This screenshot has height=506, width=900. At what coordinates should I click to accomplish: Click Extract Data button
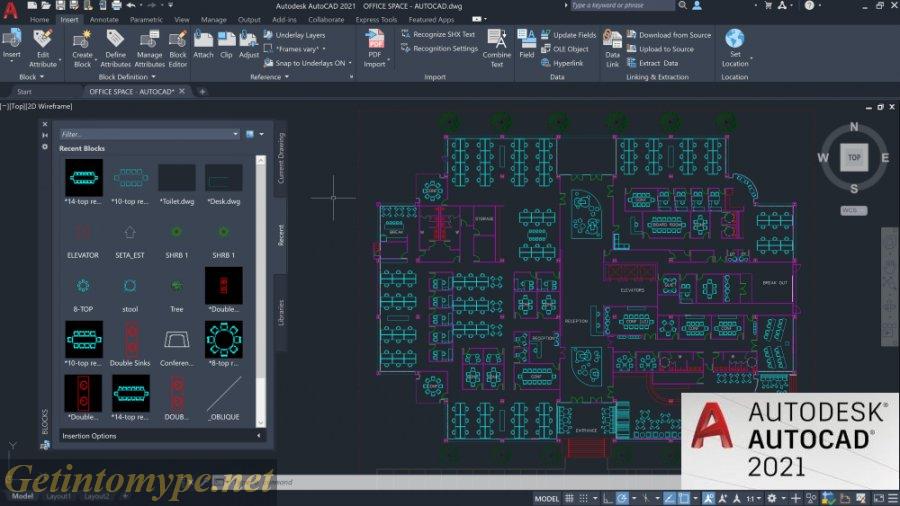pos(653,63)
